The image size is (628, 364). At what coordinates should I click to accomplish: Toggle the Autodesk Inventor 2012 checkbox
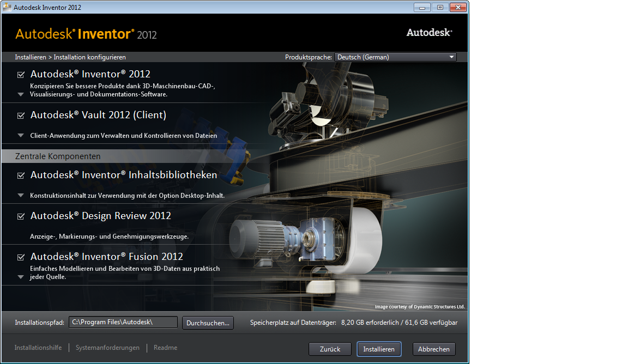pos(21,75)
